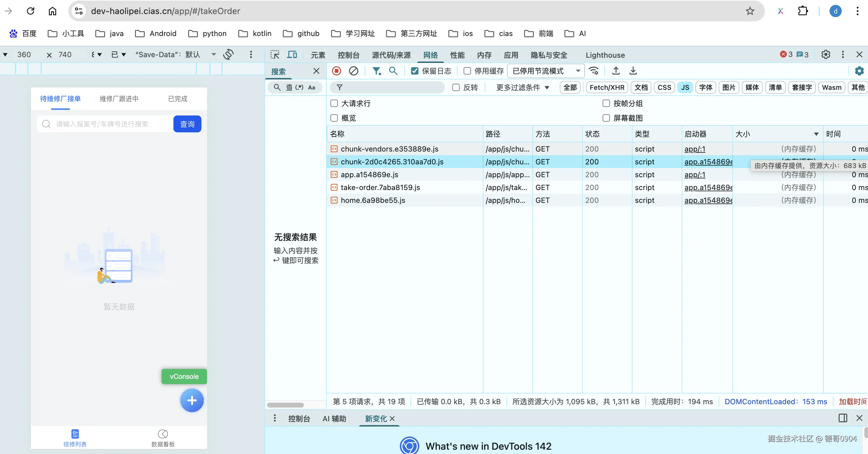Open the 维修厂跟进中 tab

pyautogui.click(x=119, y=99)
